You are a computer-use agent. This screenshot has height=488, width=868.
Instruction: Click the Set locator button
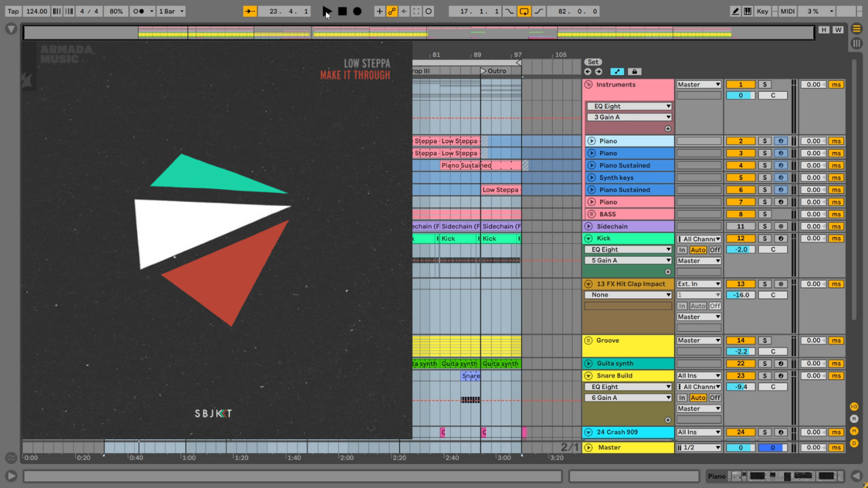tap(593, 62)
